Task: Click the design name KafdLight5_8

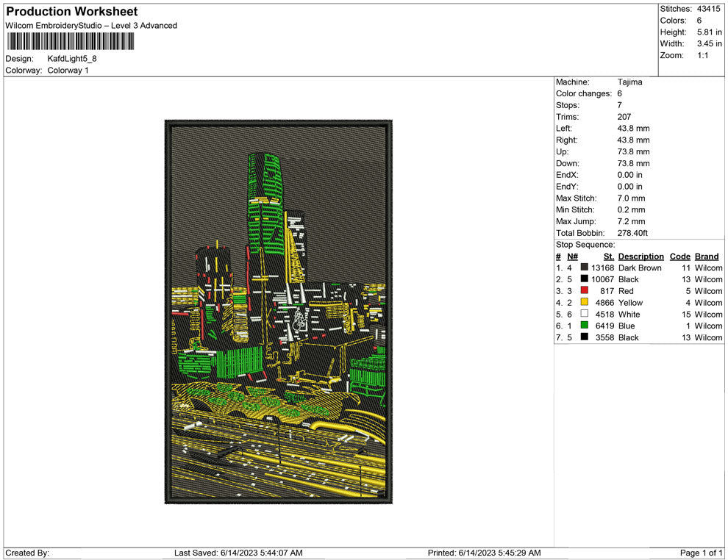Action: click(x=72, y=59)
